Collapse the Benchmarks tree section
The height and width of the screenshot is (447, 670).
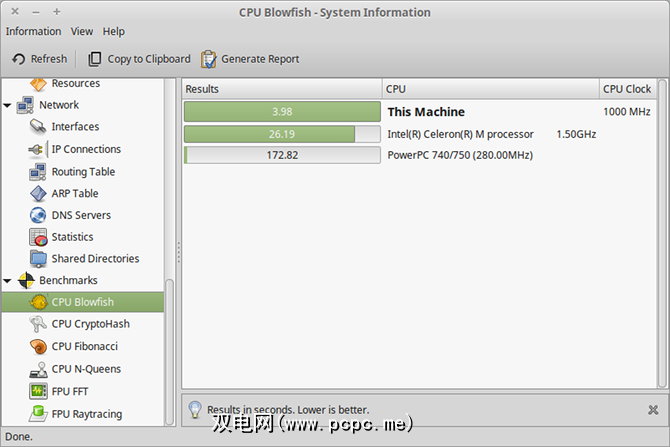click(x=7, y=281)
